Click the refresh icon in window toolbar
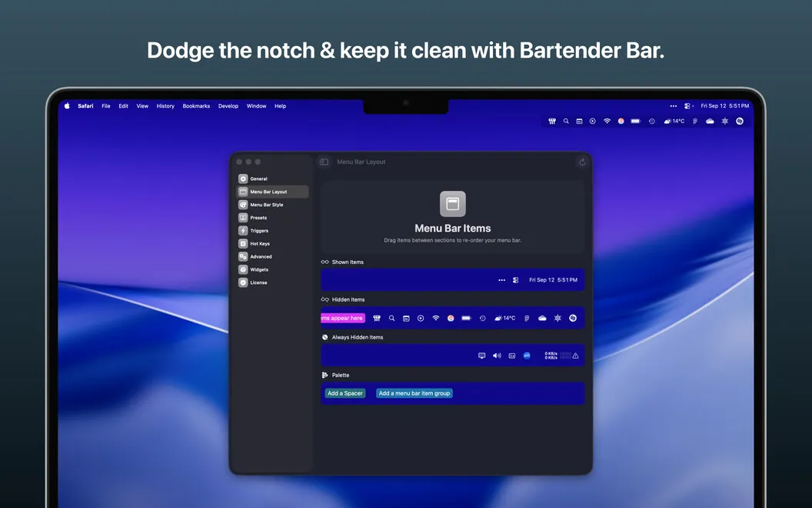 (x=582, y=162)
